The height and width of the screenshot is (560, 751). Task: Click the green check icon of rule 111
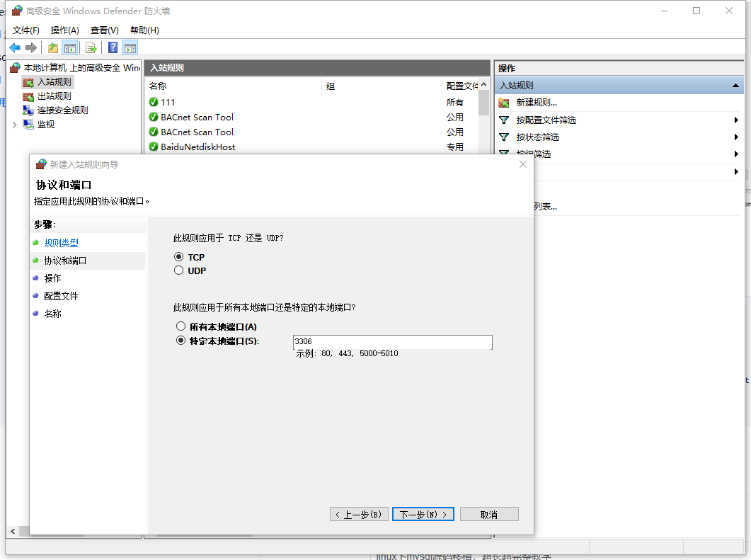click(x=154, y=102)
